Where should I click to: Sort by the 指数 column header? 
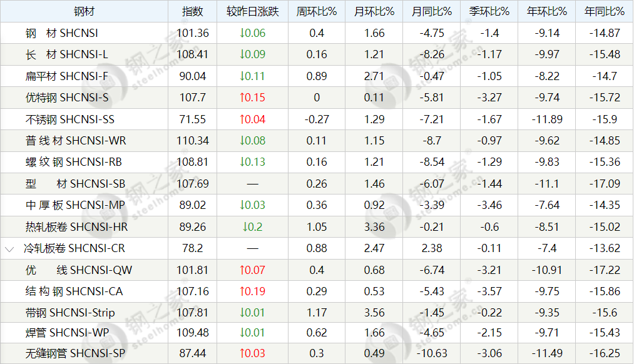pyautogui.click(x=193, y=11)
